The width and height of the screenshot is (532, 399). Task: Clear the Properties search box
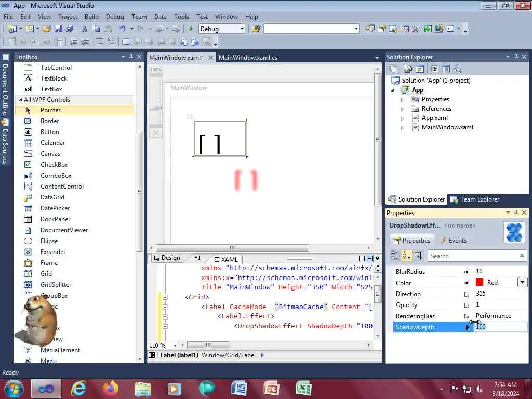point(522,256)
